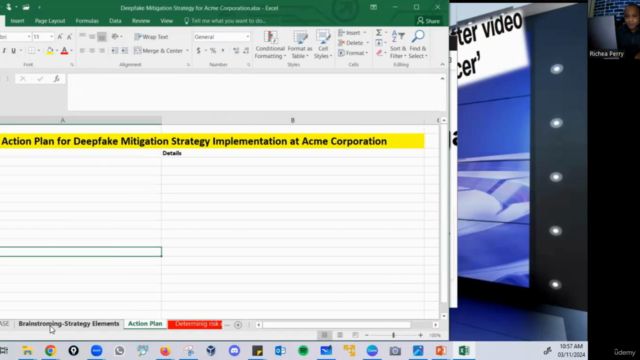Click the Sort & Filter icon
640x360 pixels.
pos(398,44)
